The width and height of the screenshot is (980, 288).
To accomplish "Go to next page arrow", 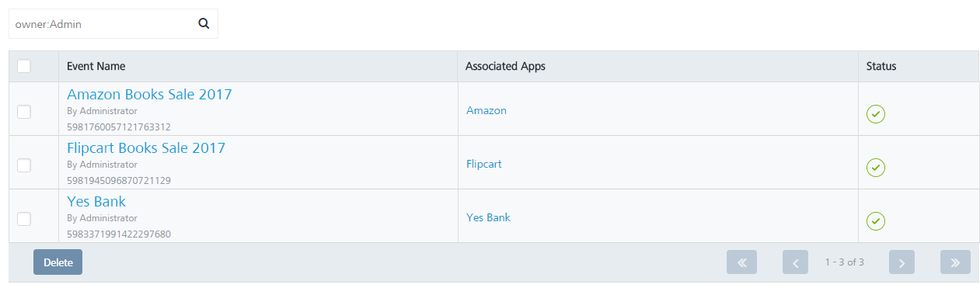I will (902, 262).
